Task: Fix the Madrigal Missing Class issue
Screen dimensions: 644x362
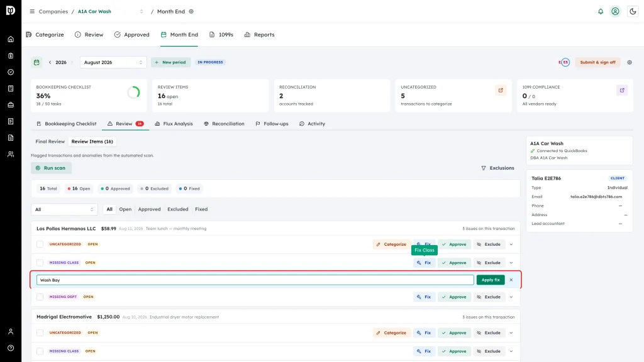Action: coord(424,351)
